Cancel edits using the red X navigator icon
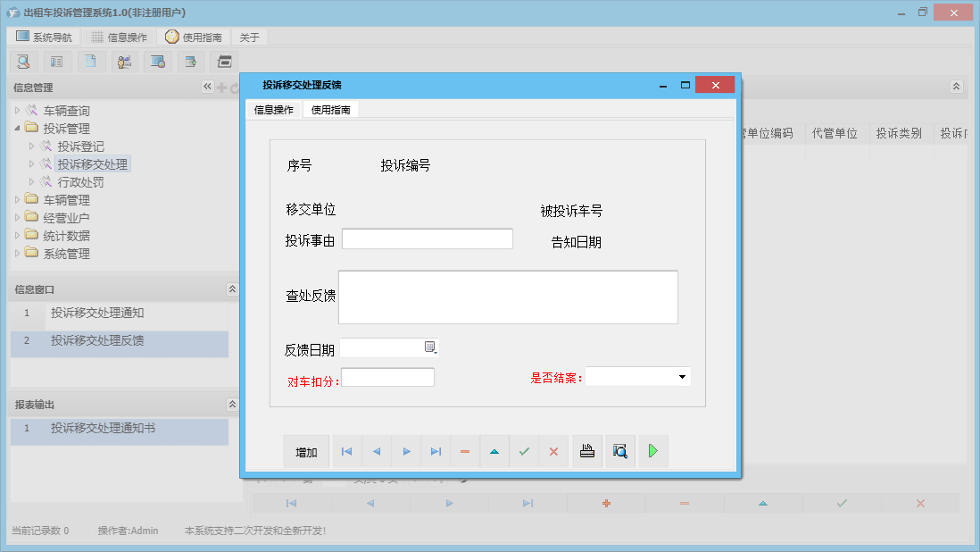Viewport: 980px width, 552px height. click(553, 451)
